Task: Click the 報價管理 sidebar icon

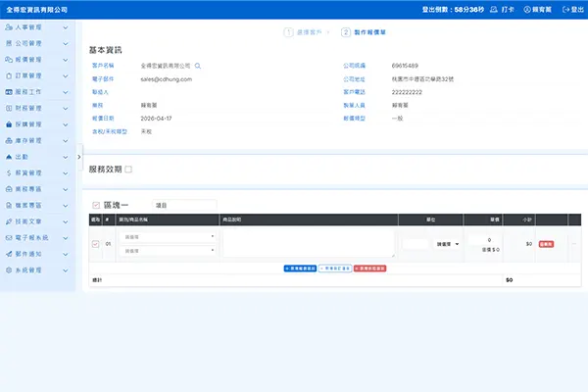Action: pos(9,60)
